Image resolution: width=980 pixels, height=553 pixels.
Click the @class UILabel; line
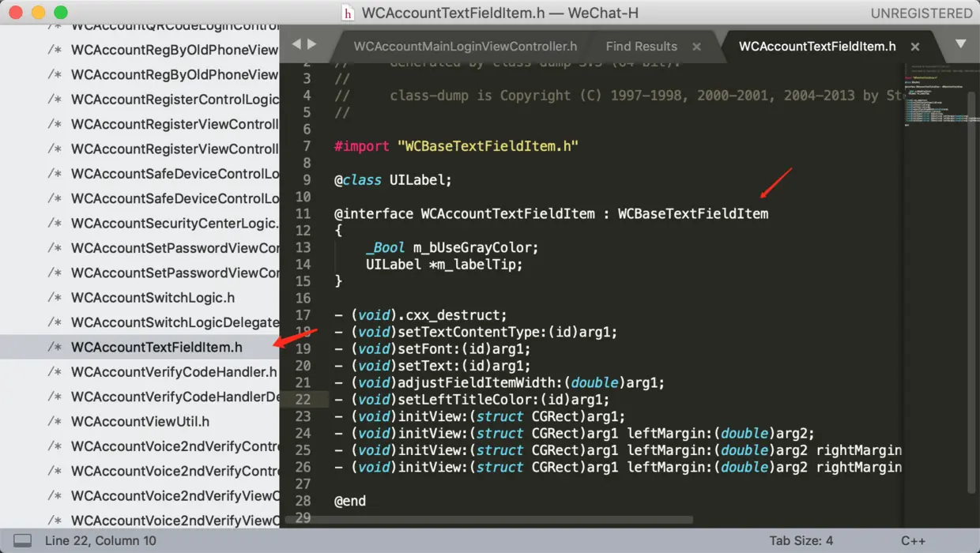[x=393, y=180]
